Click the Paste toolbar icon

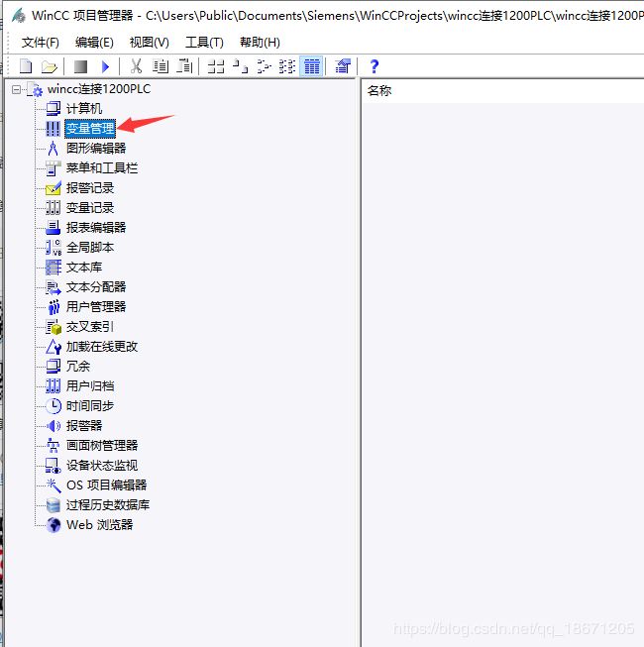184,66
